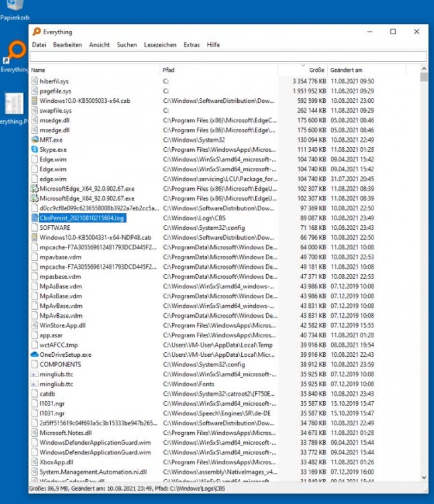Viewport: 434px width, 504px height.
Task: Click the mpavbase.vdm file icon
Action: (35, 257)
